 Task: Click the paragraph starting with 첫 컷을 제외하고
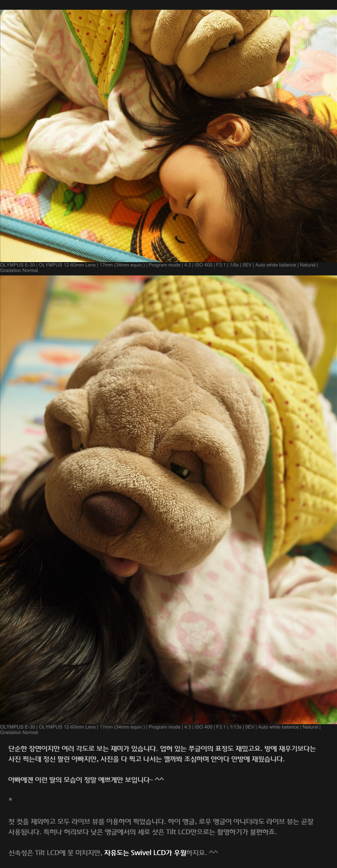pos(161,827)
